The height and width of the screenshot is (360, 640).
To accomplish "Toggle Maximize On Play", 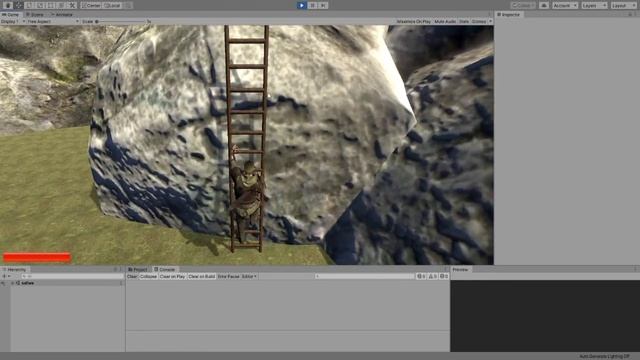I will pyautogui.click(x=413, y=21).
